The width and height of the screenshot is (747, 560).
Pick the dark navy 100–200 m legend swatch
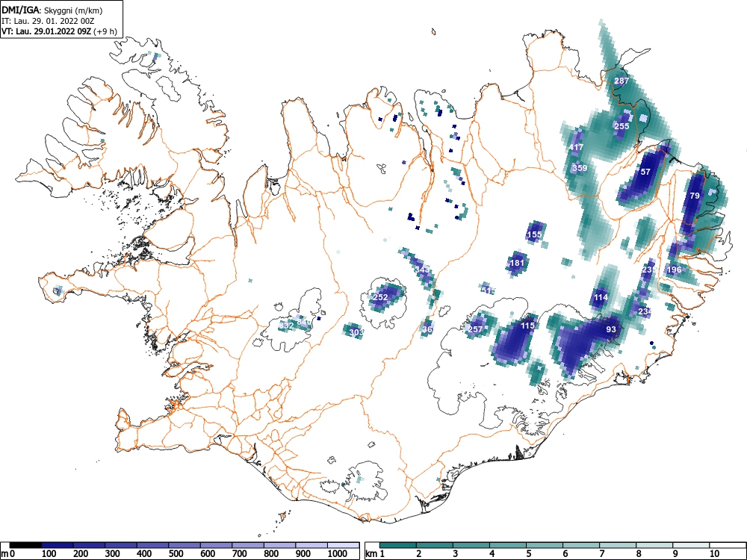58,545
